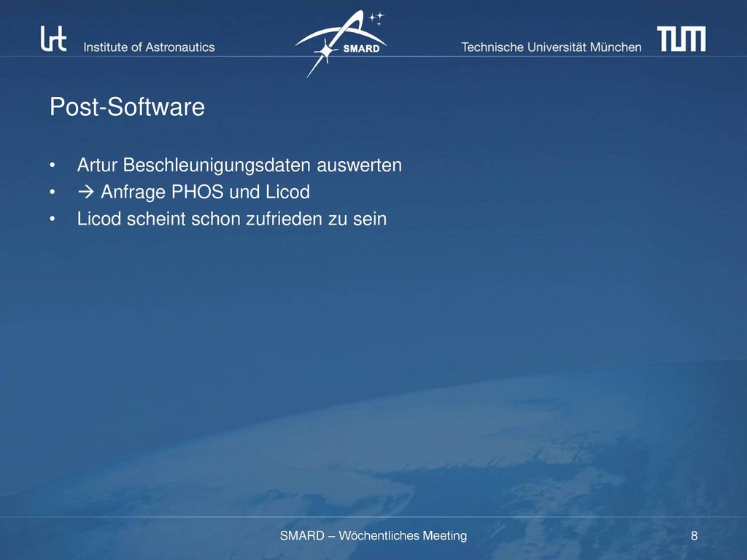Select the 'Technische Universität München' header text

(551, 47)
